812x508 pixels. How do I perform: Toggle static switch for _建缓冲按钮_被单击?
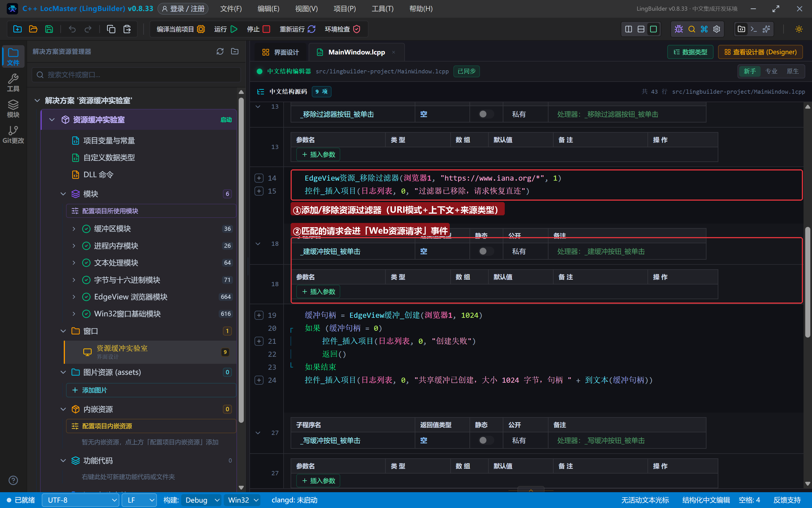pyautogui.click(x=486, y=251)
